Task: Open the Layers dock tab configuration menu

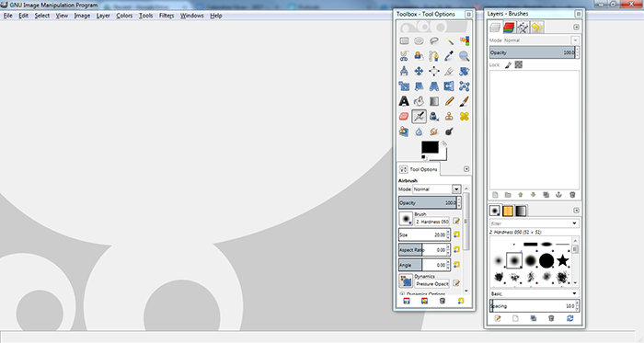Action: (576, 27)
